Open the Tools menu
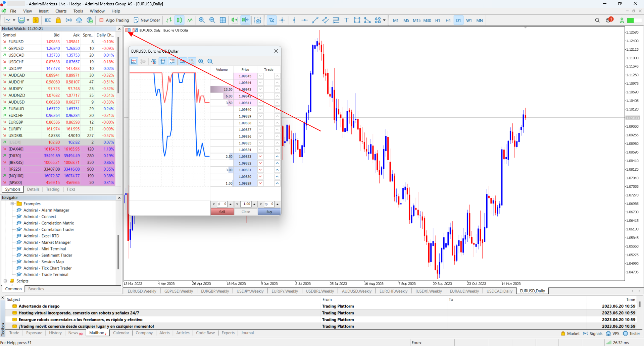644x346 pixels. tap(78, 11)
